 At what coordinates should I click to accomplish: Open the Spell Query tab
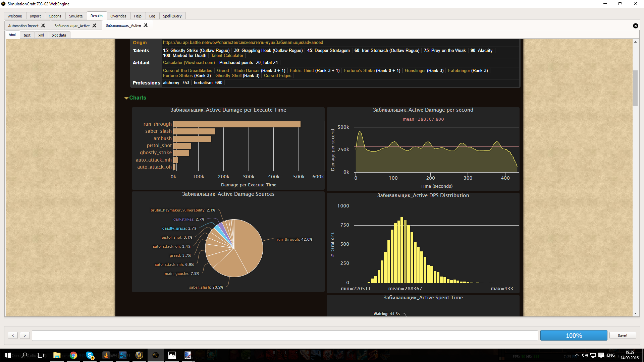click(x=172, y=16)
